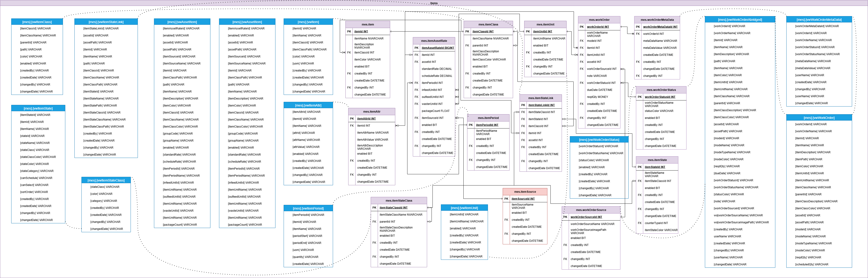Viewport: 868px width, 278px height.
Task: Click itemPeriodId INT primary key in mes.itemPeriod
Action: tap(488, 125)
